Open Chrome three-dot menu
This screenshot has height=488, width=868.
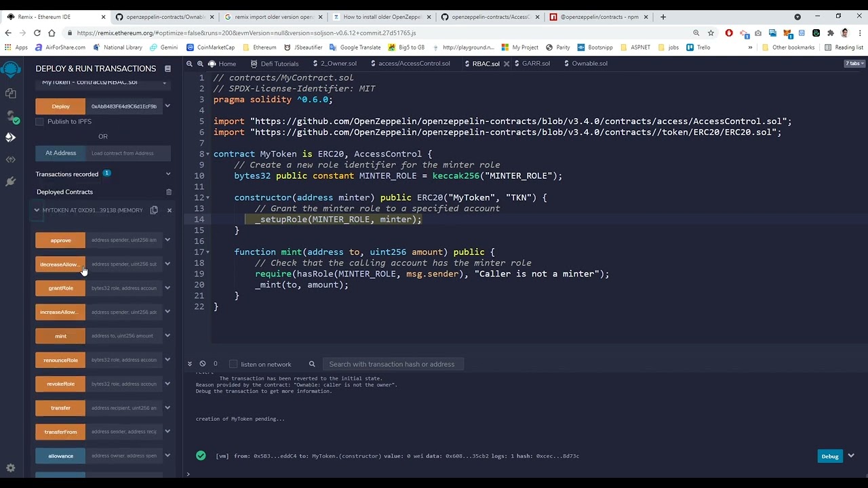tap(859, 33)
